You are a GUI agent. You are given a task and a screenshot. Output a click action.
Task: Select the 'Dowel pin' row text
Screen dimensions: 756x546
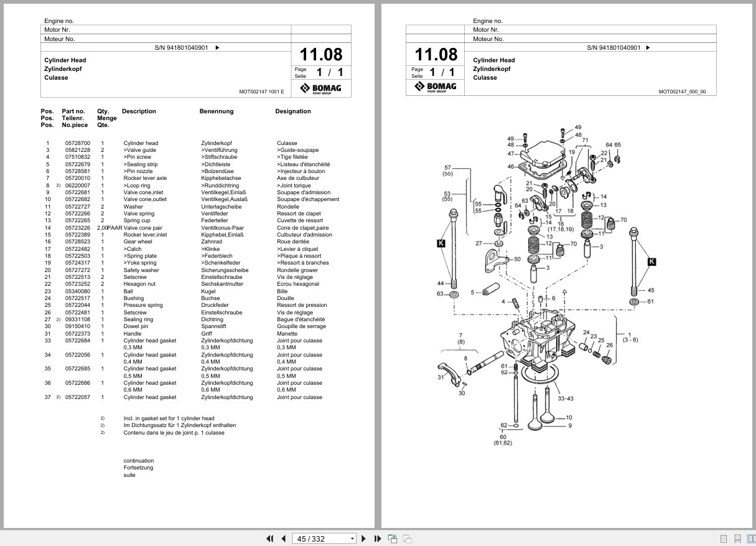[136, 326]
